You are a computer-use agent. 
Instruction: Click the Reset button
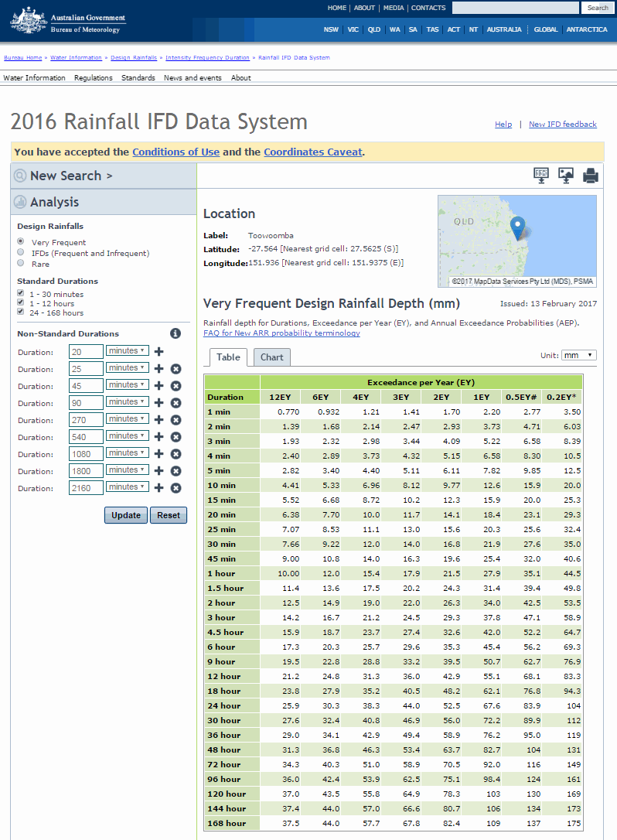pyautogui.click(x=169, y=515)
